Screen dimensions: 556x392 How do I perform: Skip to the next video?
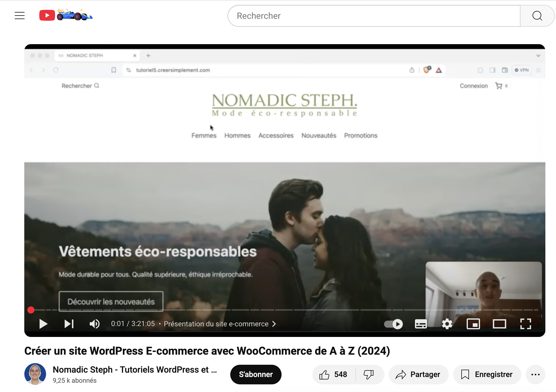(69, 324)
